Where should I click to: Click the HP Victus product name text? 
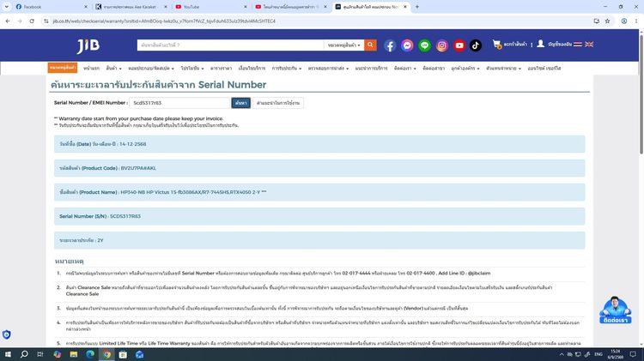(193, 192)
